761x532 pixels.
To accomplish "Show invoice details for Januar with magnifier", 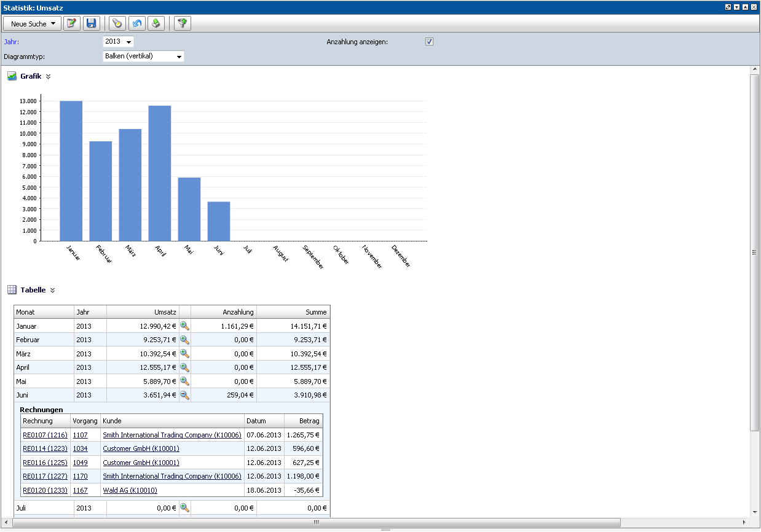I will coord(184,326).
